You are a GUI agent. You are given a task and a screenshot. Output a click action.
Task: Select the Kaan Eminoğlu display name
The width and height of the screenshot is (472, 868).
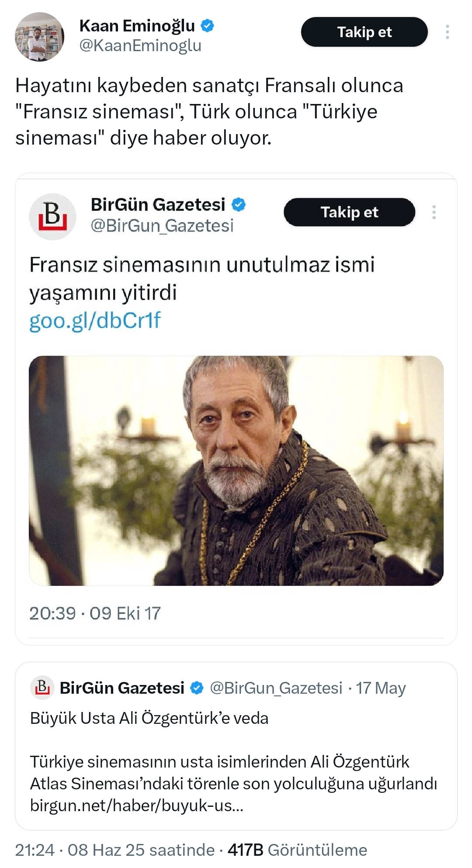click(x=137, y=26)
